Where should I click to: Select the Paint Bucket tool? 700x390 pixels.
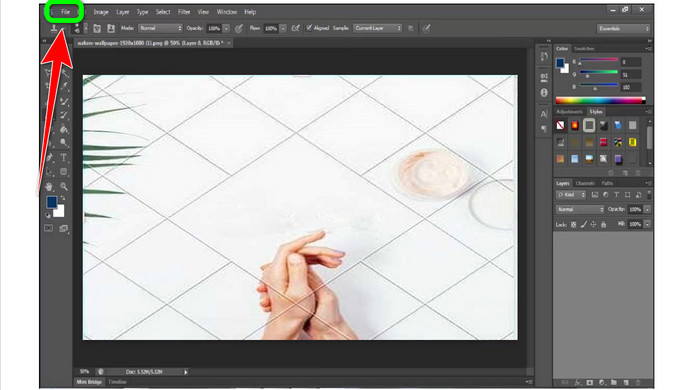[x=64, y=129]
